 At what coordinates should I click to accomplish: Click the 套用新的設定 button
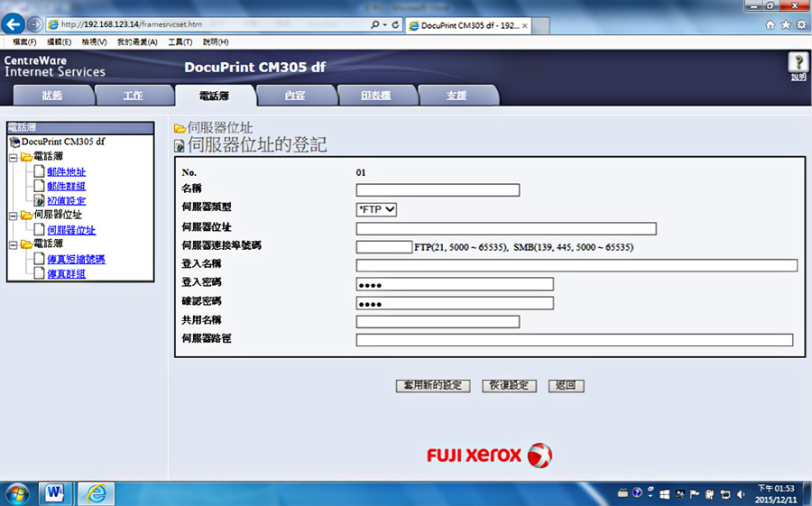433,385
